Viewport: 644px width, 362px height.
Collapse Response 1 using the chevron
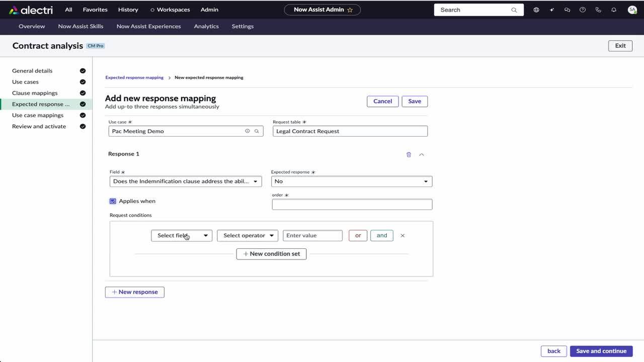point(422,154)
